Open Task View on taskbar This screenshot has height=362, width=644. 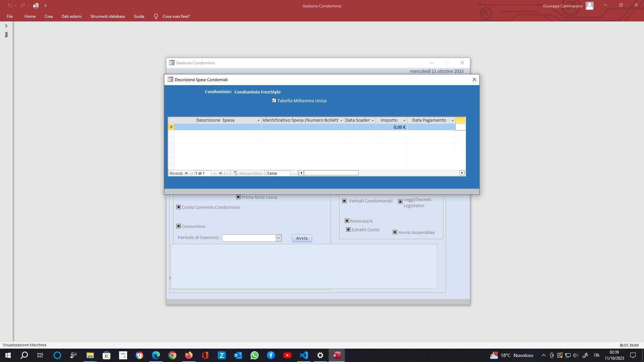40,355
